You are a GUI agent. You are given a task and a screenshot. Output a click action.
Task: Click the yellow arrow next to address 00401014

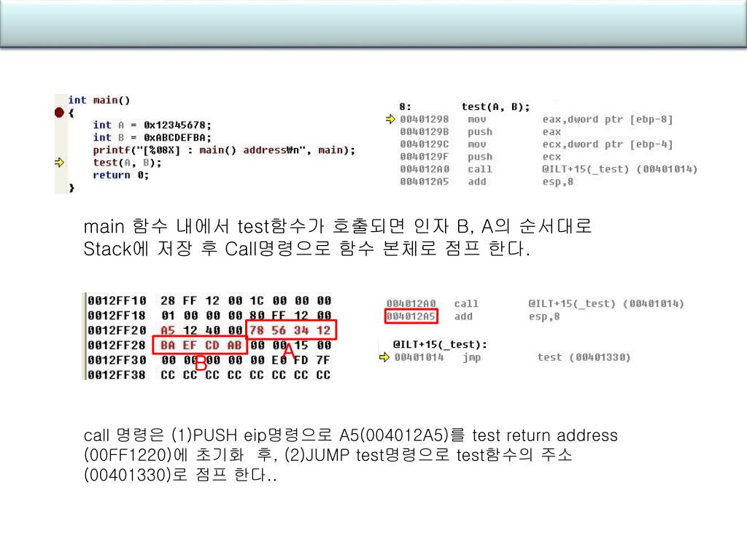pos(384,357)
